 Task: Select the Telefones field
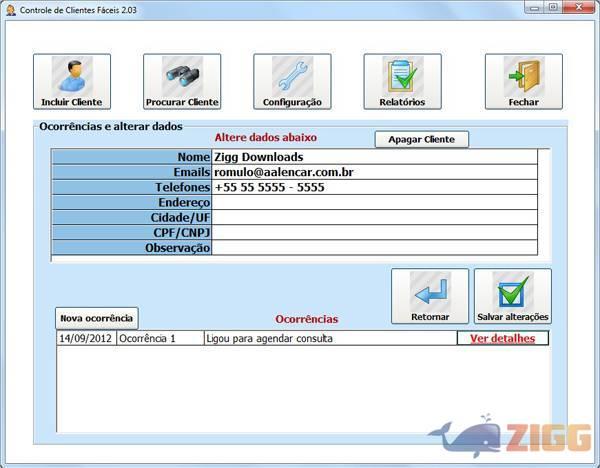[x=373, y=187]
